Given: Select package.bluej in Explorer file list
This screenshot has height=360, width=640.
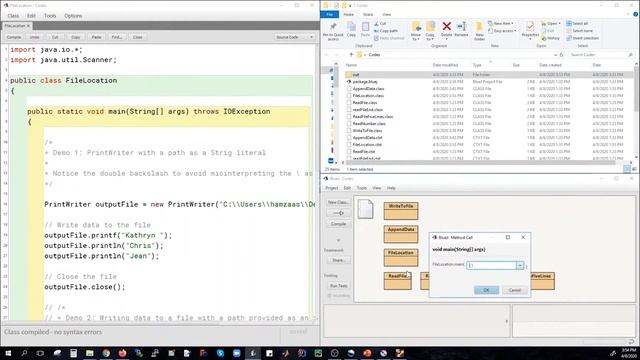Looking at the screenshot, I should point(365,82).
